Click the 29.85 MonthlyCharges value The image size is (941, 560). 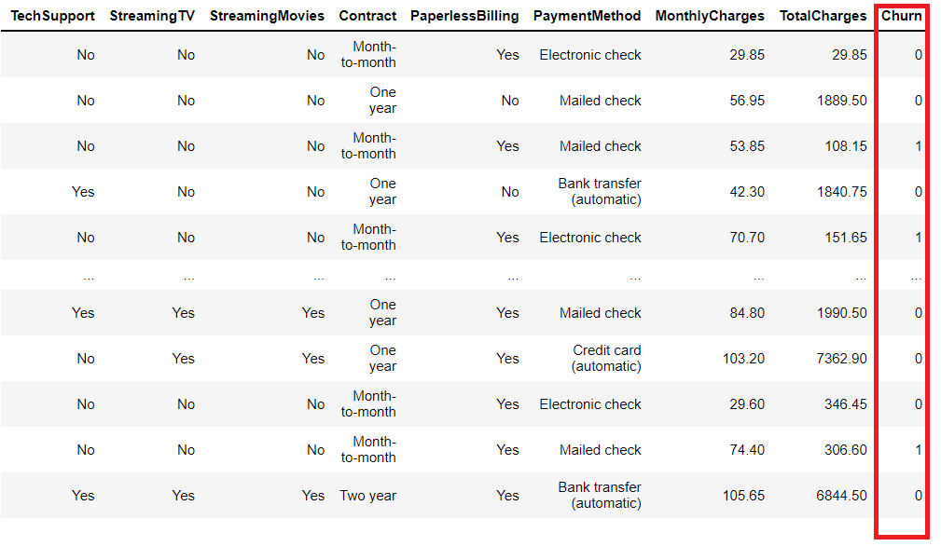point(747,55)
